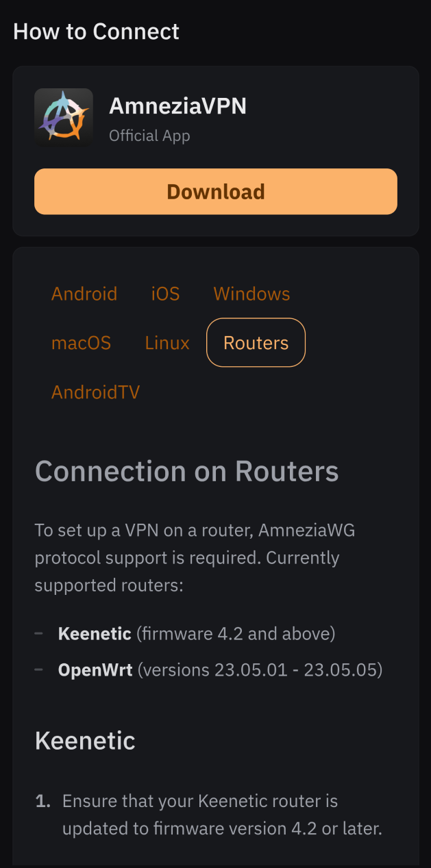Choose the macOS tab
The width and height of the screenshot is (431, 868).
(x=81, y=343)
